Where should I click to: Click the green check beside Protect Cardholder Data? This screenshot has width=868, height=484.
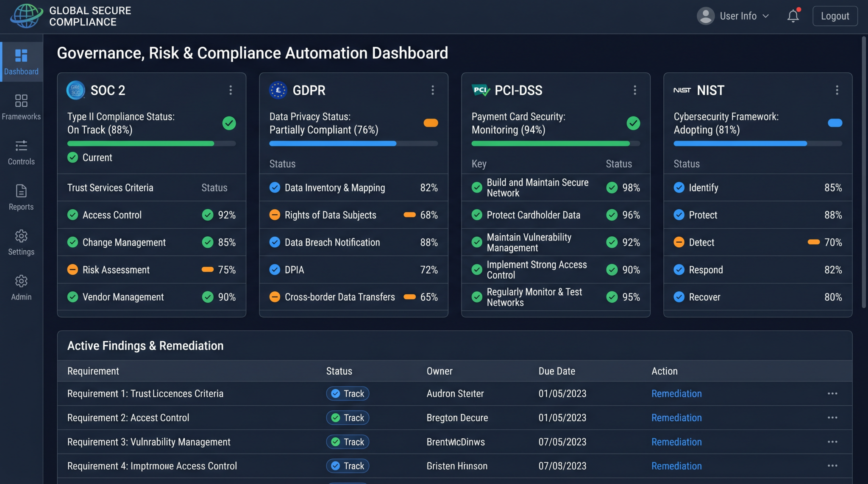tap(477, 215)
